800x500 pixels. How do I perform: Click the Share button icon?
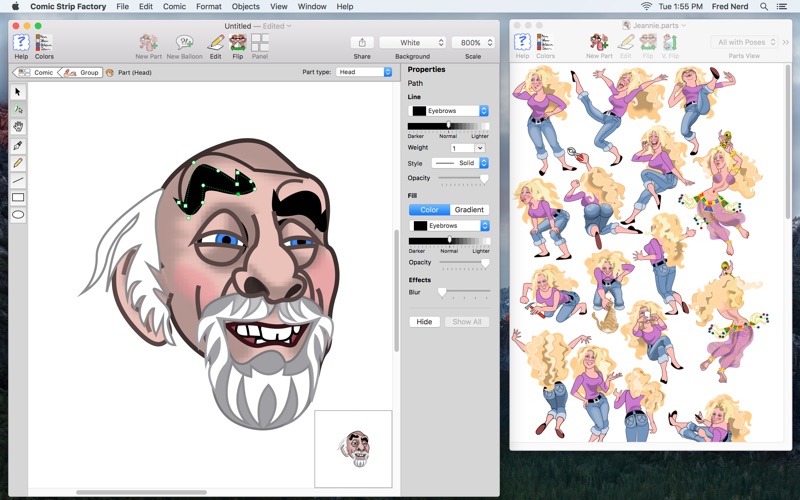click(362, 42)
